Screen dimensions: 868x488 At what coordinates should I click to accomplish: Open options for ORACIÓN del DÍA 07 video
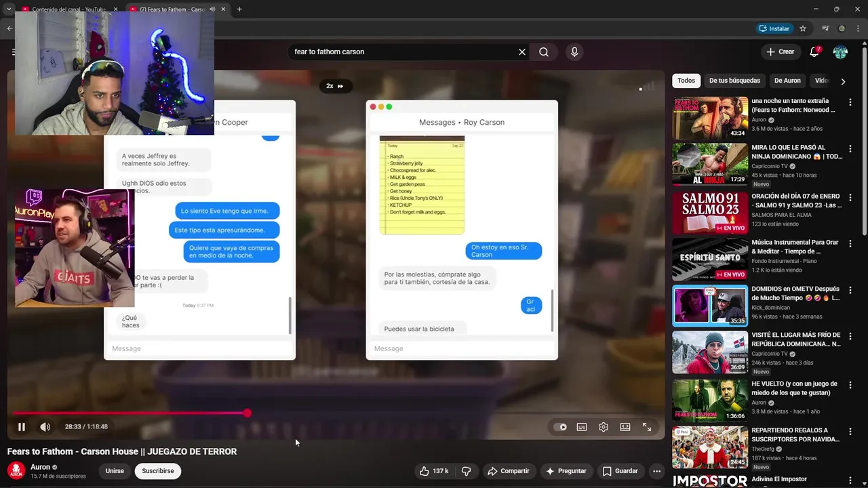pyautogui.click(x=850, y=197)
